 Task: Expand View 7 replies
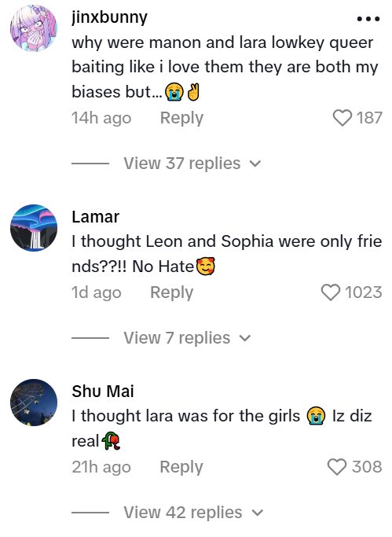click(187, 338)
